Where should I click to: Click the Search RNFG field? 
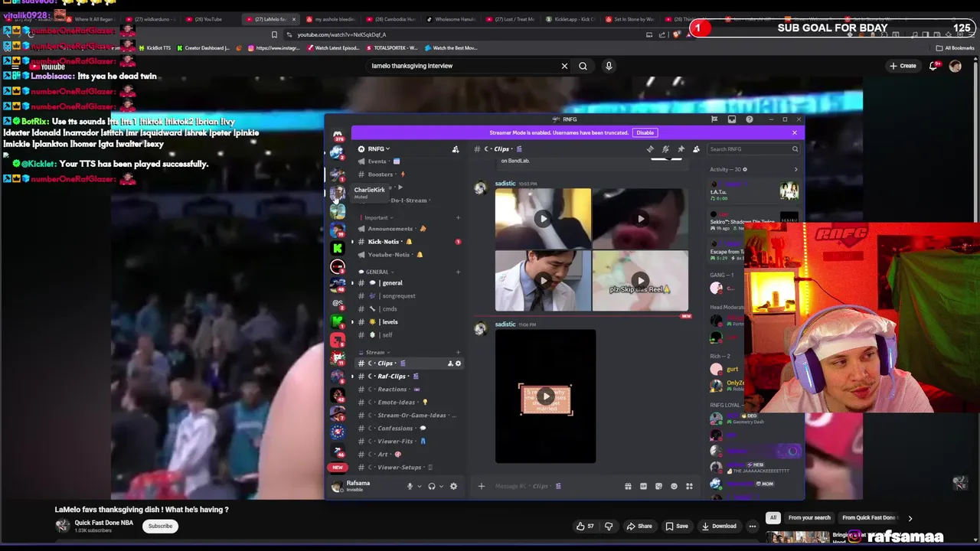[753, 149]
